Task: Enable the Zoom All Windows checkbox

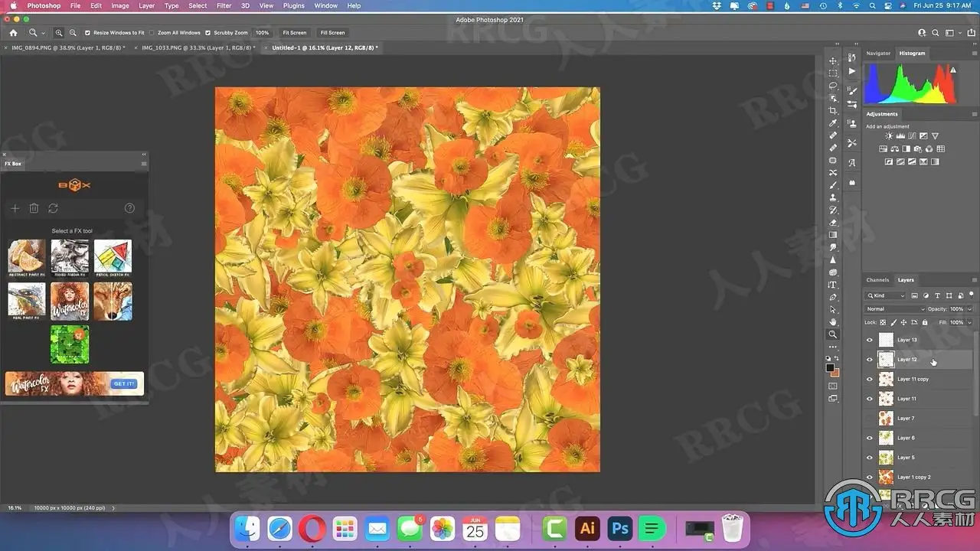Action: (x=152, y=33)
